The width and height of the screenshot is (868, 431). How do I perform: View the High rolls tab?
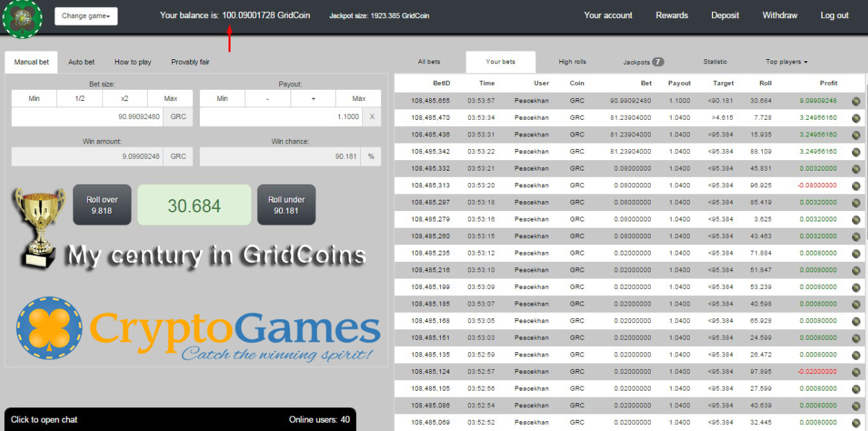(573, 62)
